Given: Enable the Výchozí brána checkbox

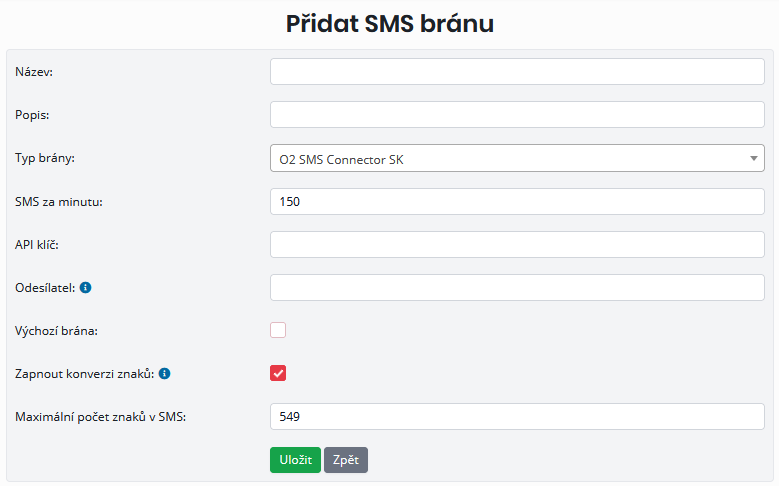Looking at the screenshot, I should pos(278,330).
